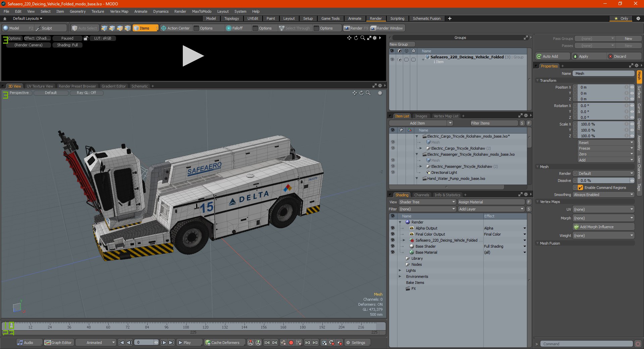Open the Topology layout tab

[231, 18]
